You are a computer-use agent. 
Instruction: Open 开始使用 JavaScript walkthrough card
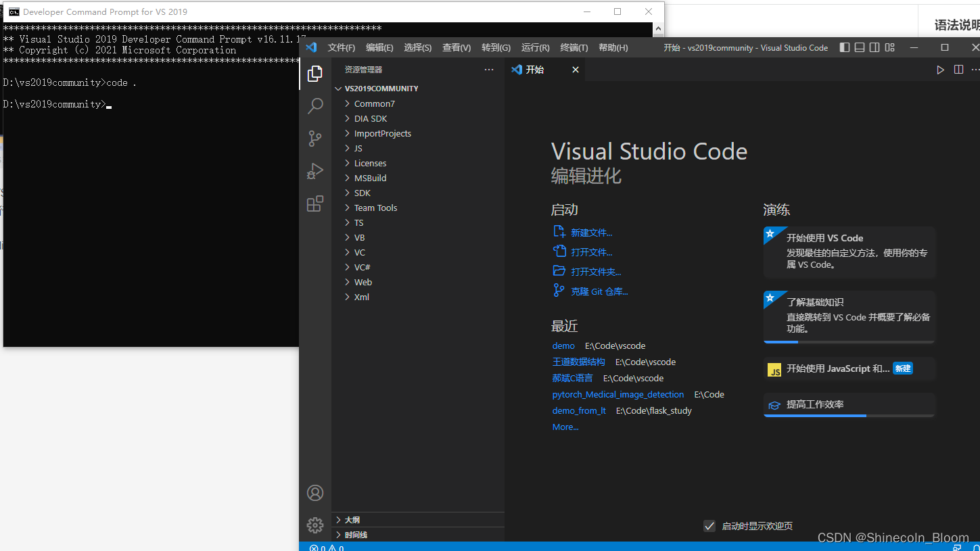[x=849, y=368]
